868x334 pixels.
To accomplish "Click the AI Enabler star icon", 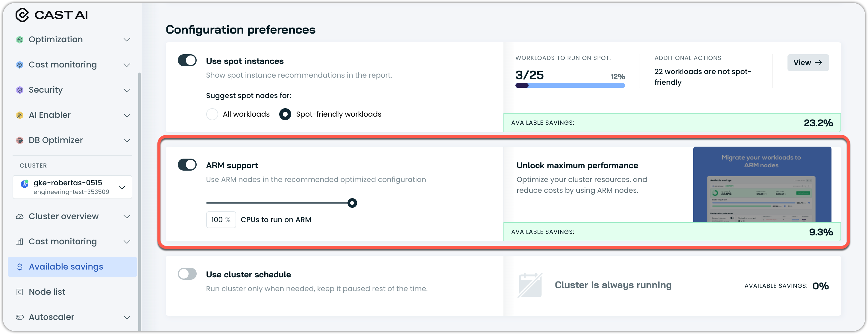I will tap(20, 115).
